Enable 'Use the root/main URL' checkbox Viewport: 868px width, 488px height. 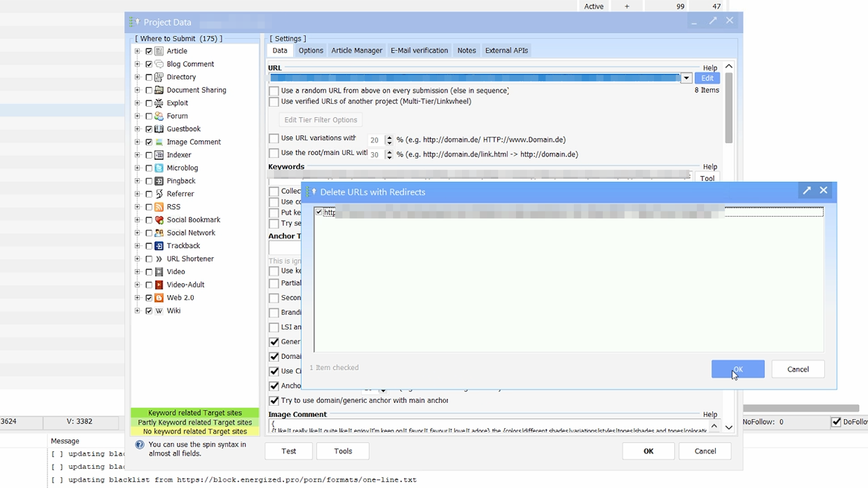pos(274,153)
